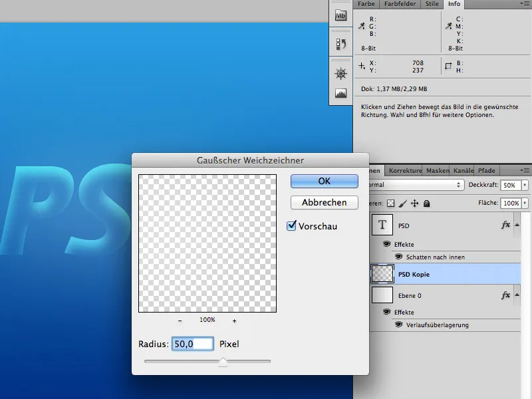Image resolution: width=532 pixels, height=399 pixels.
Task: Click the fx icon on the PSD layer
Action: pyautogui.click(x=505, y=225)
